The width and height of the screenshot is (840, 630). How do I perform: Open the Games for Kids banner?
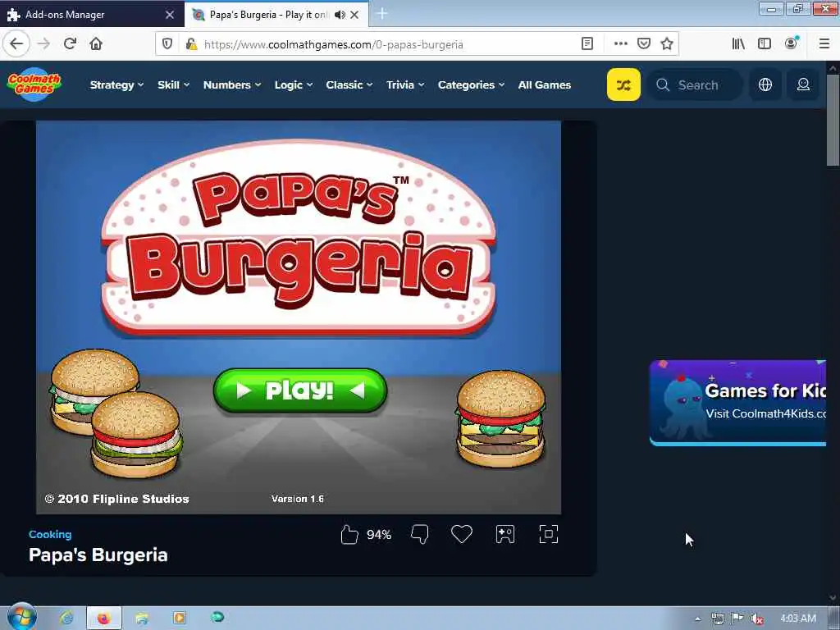(737, 402)
